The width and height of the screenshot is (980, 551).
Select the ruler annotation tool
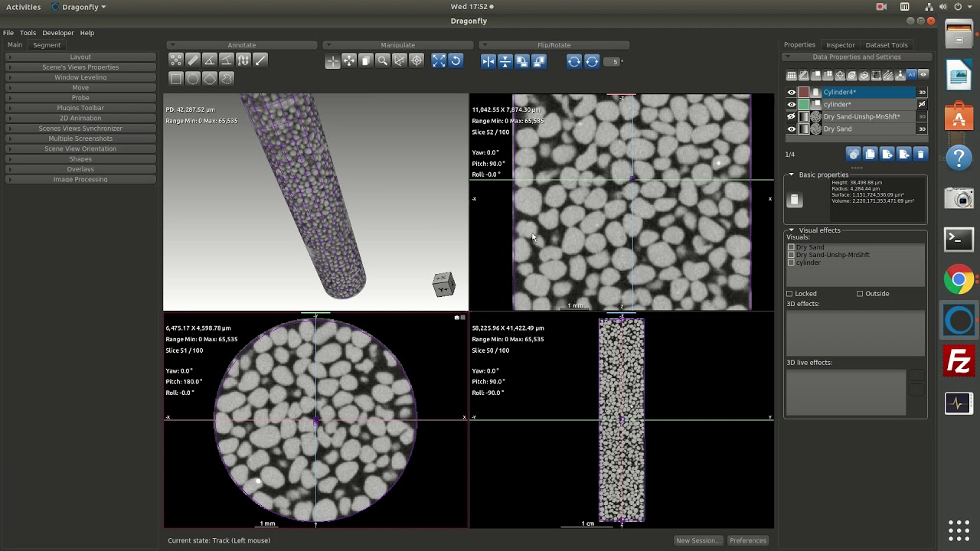[193, 60]
